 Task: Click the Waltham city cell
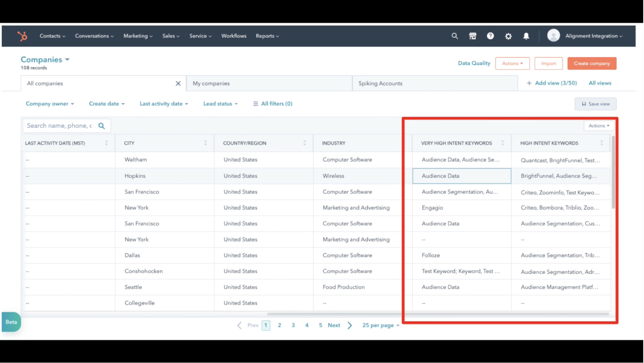(165, 160)
